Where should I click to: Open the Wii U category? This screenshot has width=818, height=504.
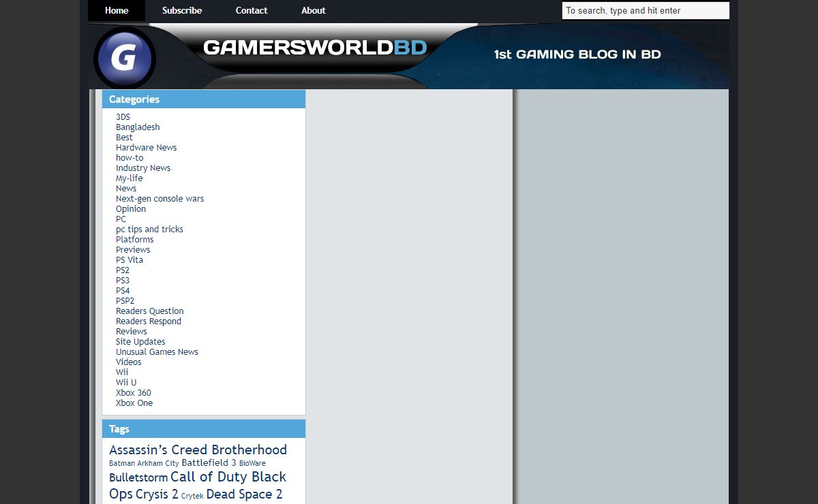click(126, 383)
